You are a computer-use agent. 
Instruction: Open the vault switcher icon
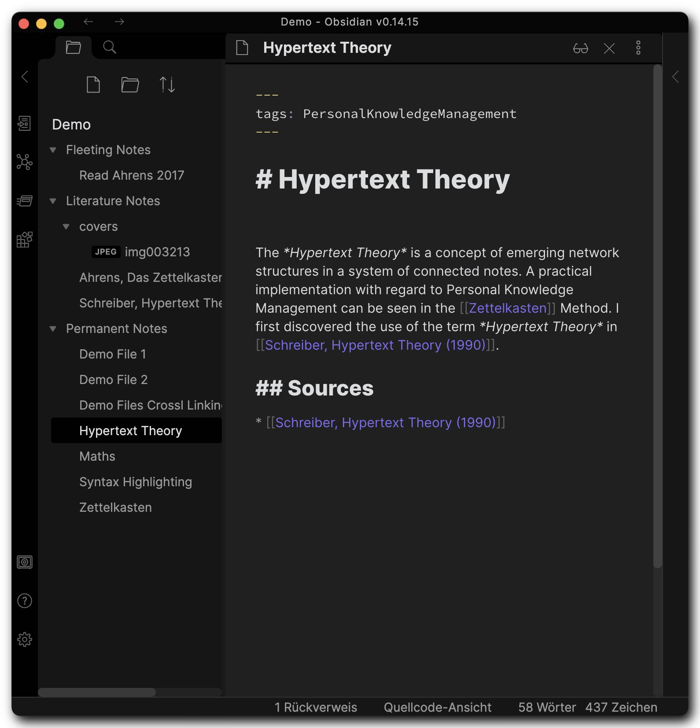pyautogui.click(x=24, y=562)
